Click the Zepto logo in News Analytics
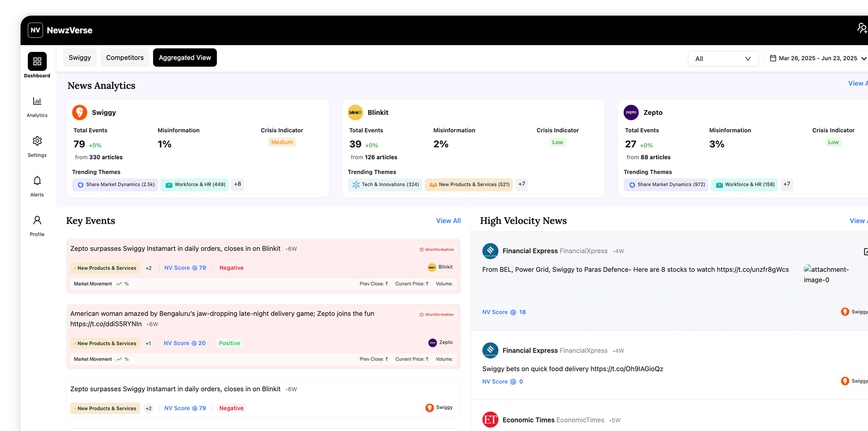The width and height of the screenshot is (868, 431). (x=631, y=112)
